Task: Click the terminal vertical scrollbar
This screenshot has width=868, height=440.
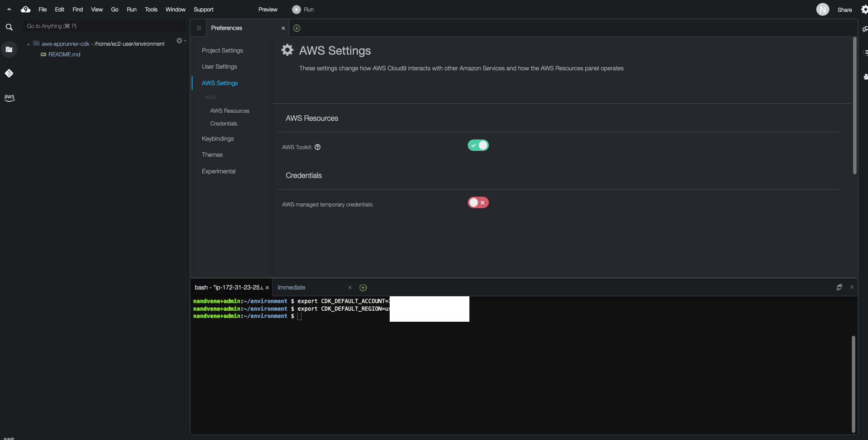Action: click(853, 384)
